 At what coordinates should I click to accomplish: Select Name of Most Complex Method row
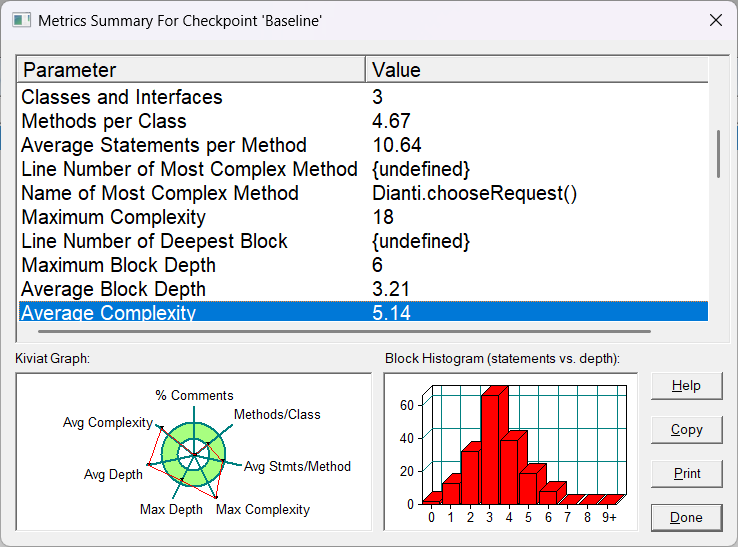coord(363,193)
